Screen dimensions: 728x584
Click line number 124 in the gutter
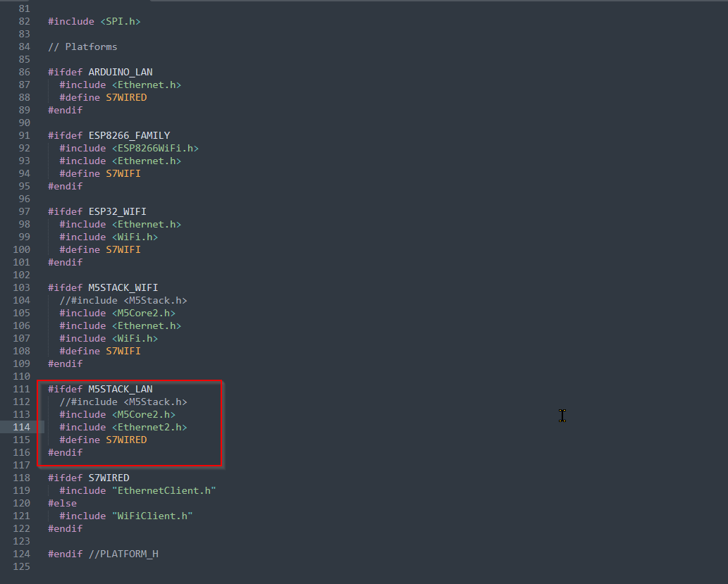tap(21, 554)
